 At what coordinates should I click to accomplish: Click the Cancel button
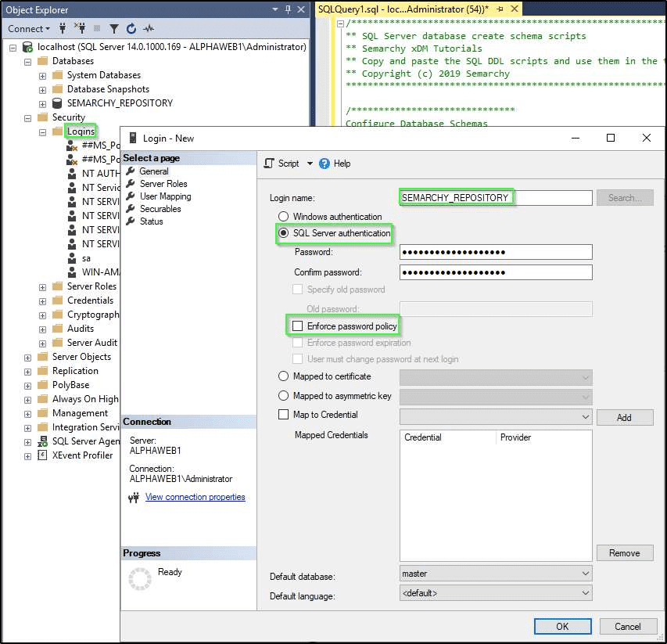tap(628, 627)
